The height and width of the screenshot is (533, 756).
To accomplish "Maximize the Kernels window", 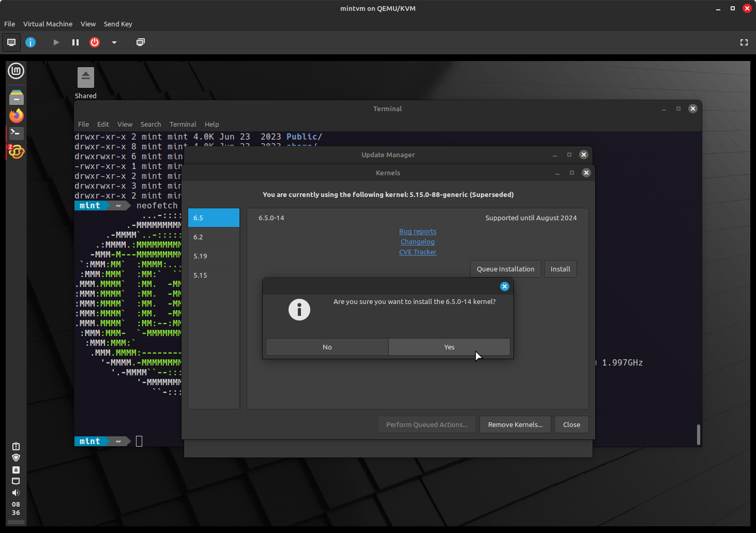I will tap(572, 173).
